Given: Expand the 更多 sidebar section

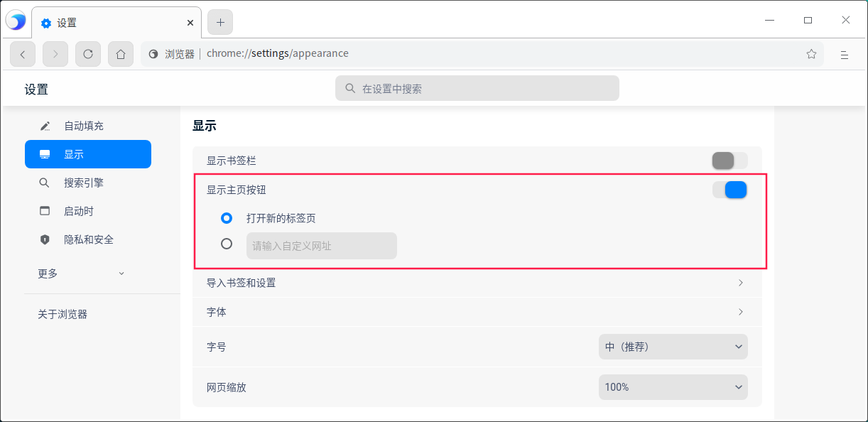Looking at the screenshot, I should pos(82,274).
